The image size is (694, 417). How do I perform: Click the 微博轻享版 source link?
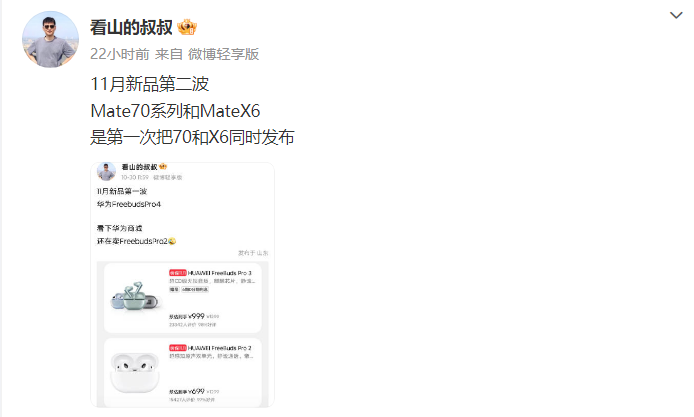coord(224,54)
